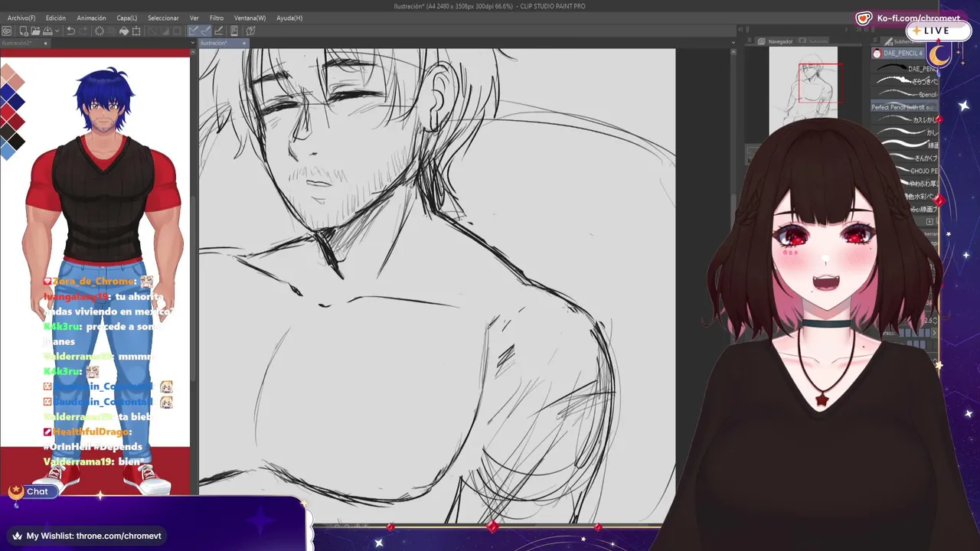
Task: Click chat username K4k3ru beside 'procede'
Action: pos(61,327)
